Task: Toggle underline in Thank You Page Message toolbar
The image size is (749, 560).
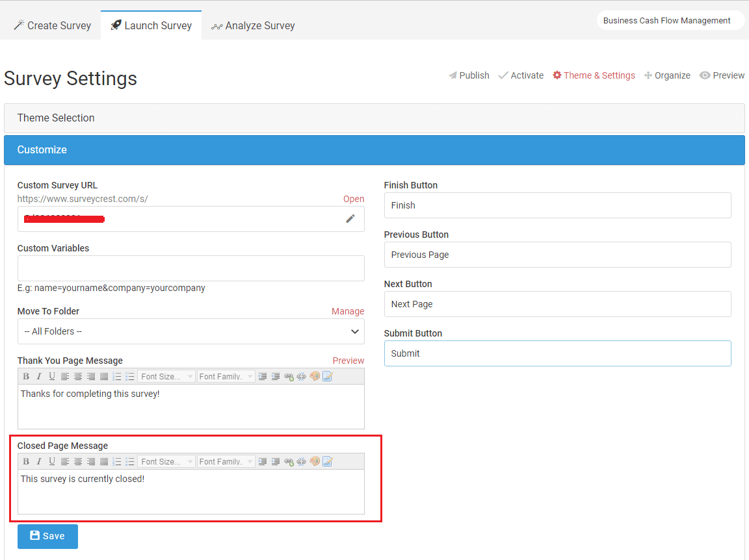Action: 52,377
